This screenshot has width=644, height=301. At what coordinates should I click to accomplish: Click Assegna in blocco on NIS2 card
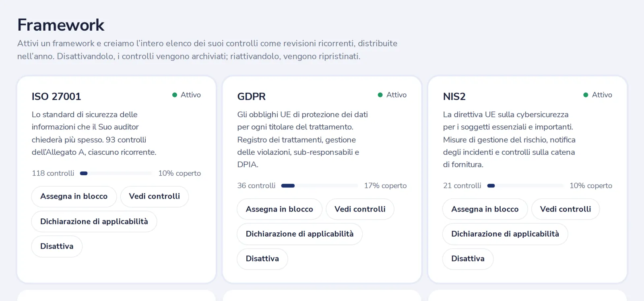(485, 209)
